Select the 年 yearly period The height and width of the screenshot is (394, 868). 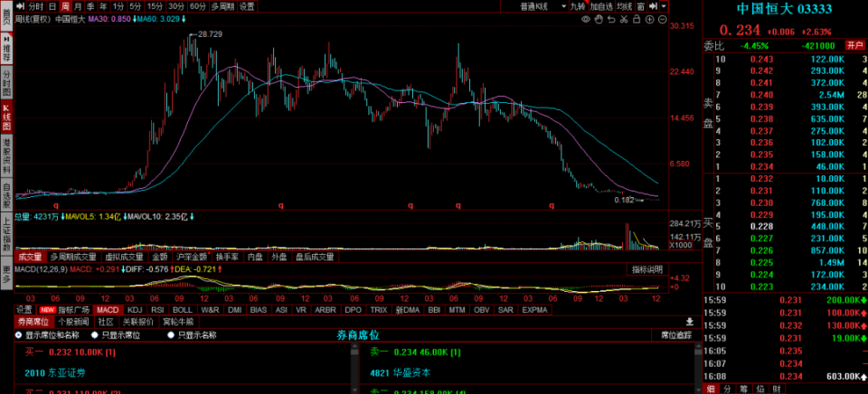(103, 6)
